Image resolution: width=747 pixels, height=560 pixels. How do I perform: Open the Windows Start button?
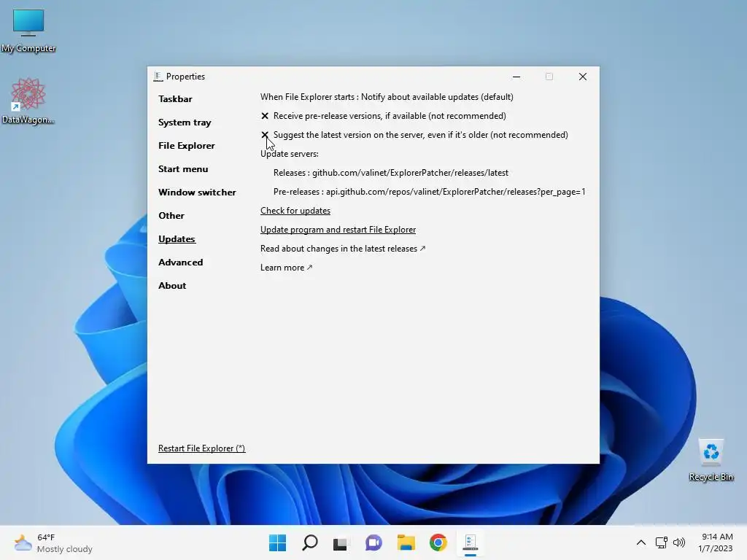278,542
